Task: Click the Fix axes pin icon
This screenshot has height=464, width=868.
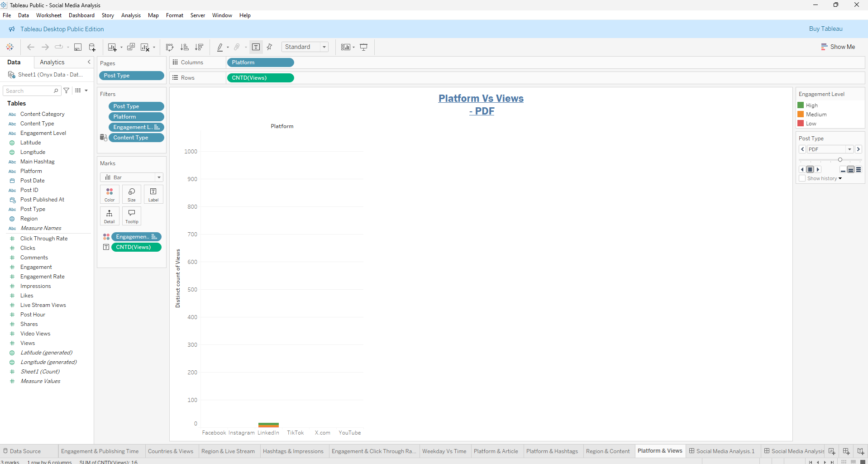Action: (270, 47)
